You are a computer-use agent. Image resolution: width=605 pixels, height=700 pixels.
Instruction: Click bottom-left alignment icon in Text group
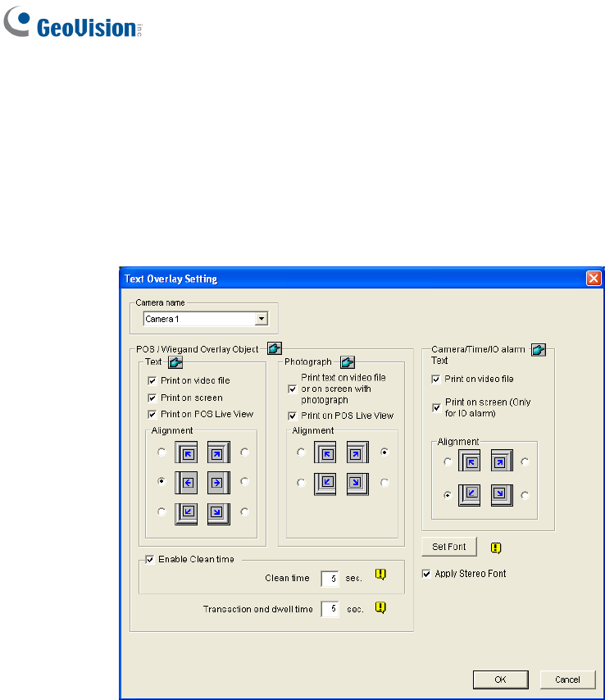click(186, 514)
